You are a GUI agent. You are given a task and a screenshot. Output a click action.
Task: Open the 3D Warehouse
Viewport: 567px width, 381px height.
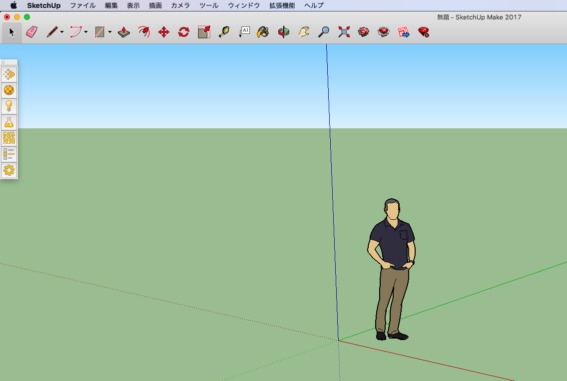[x=363, y=32]
